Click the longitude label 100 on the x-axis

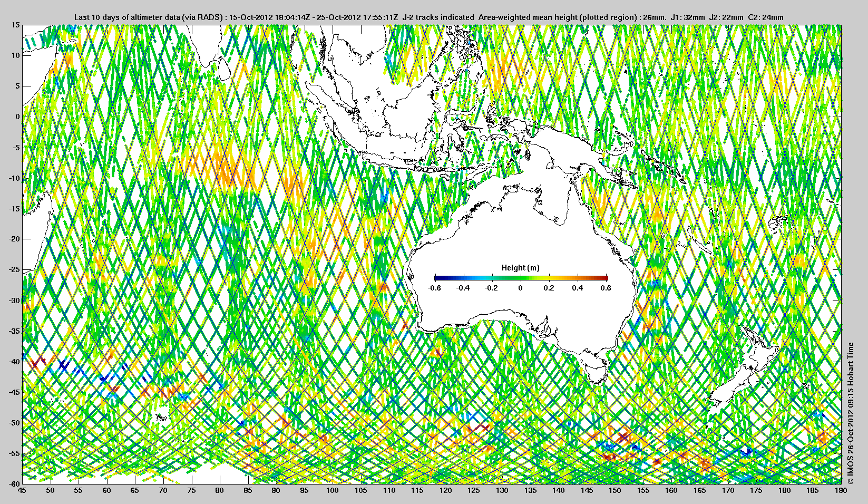click(333, 490)
